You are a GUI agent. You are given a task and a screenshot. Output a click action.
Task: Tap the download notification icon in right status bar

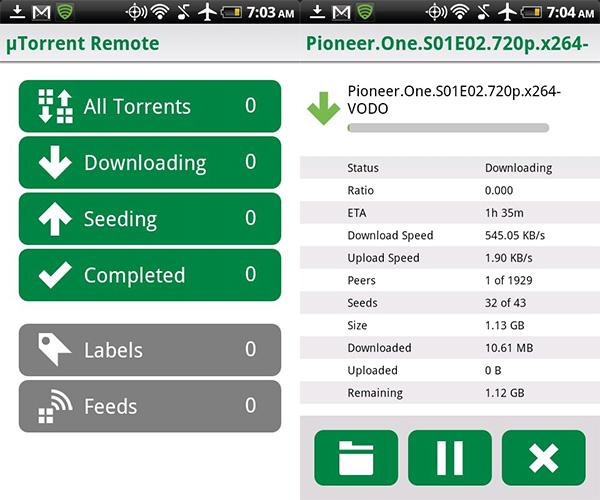pyautogui.click(x=317, y=12)
